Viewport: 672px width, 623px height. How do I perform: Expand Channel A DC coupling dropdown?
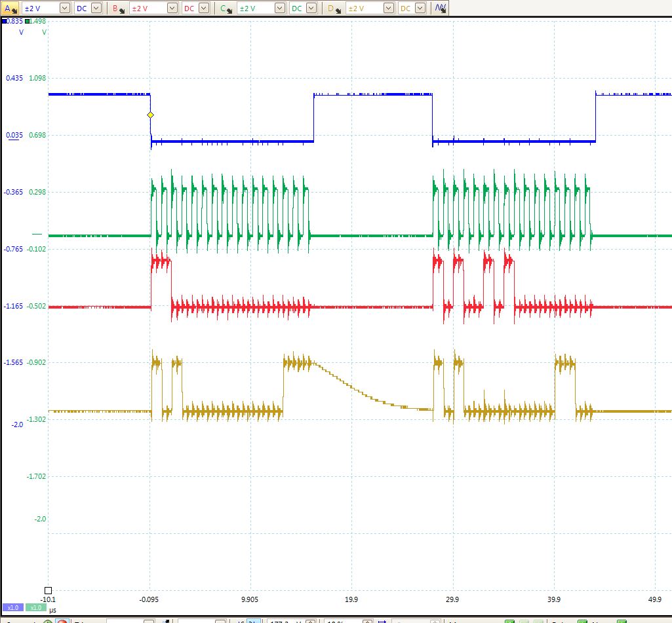(x=96, y=8)
